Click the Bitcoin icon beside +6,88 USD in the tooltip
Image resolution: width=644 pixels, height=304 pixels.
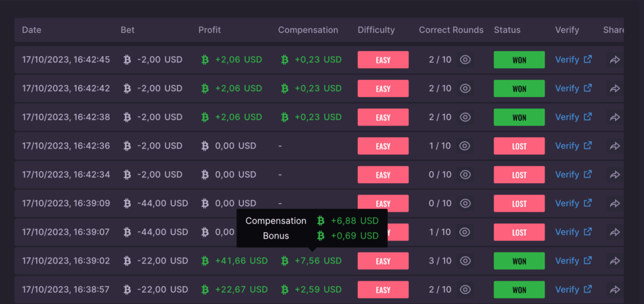tap(321, 222)
